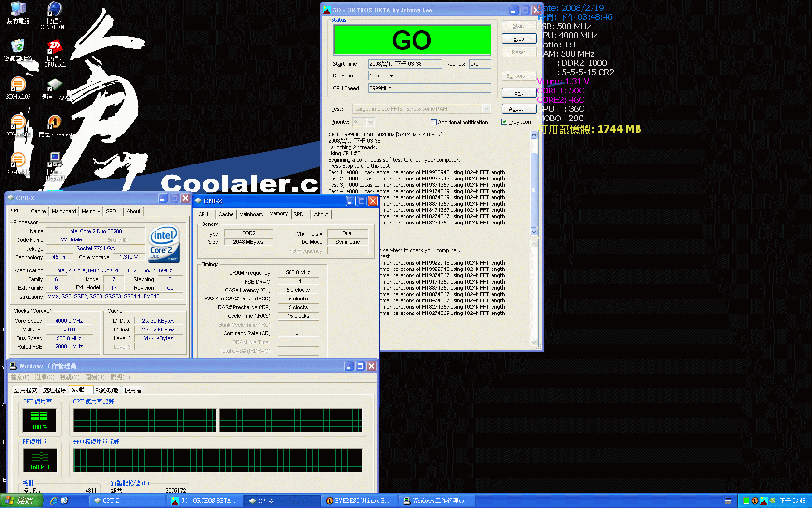The image size is (812, 508).
Task: Click the EVEREST info tray icon
Action: click(x=754, y=501)
